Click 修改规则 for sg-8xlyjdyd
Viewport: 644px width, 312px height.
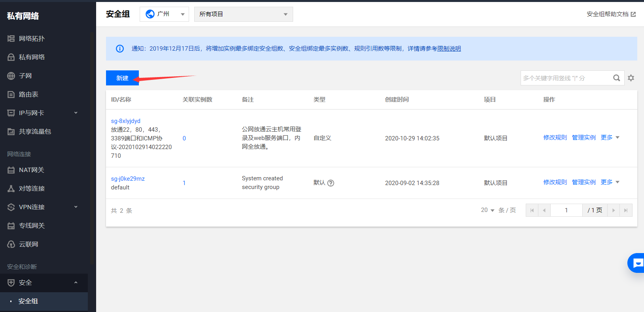(x=555, y=138)
